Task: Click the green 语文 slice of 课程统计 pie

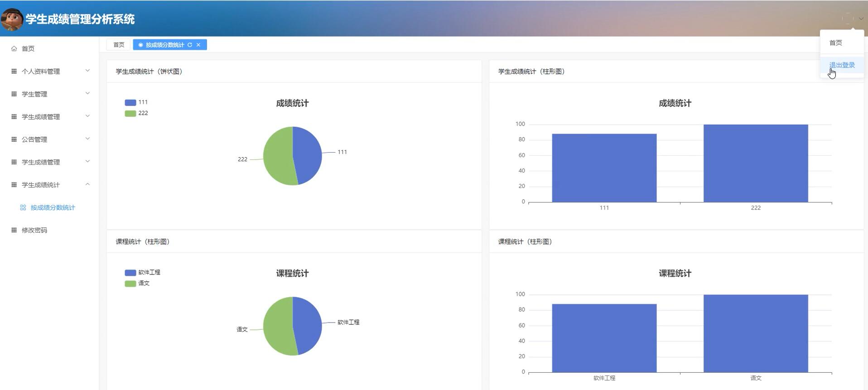Action: coord(277,327)
